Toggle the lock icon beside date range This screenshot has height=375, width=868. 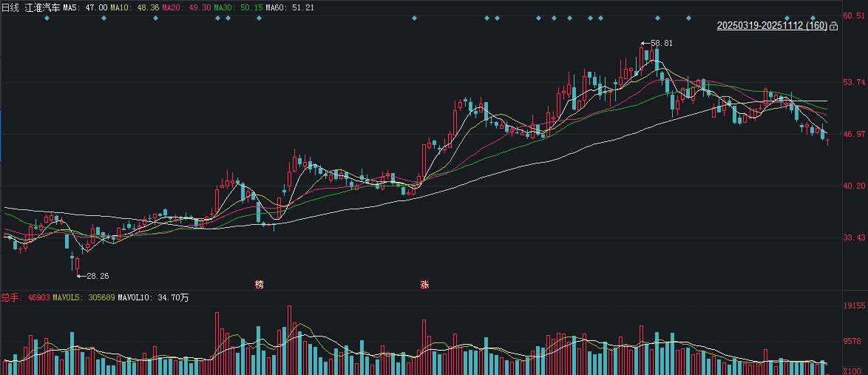pyautogui.click(x=834, y=27)
